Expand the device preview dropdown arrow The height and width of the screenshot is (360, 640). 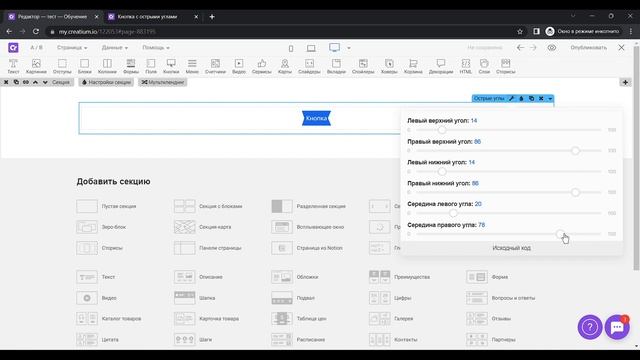(x=349, y=48)
